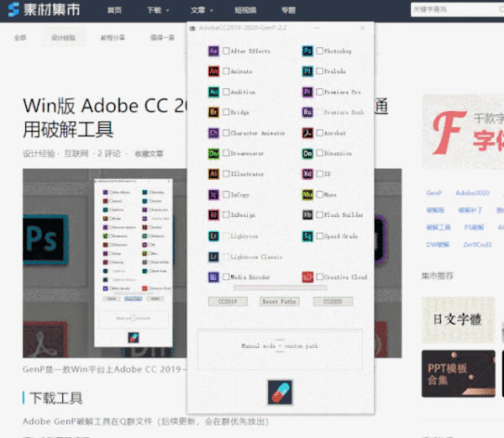
Task: Open the Zer0Cod3 tag link
Action: 477,245
